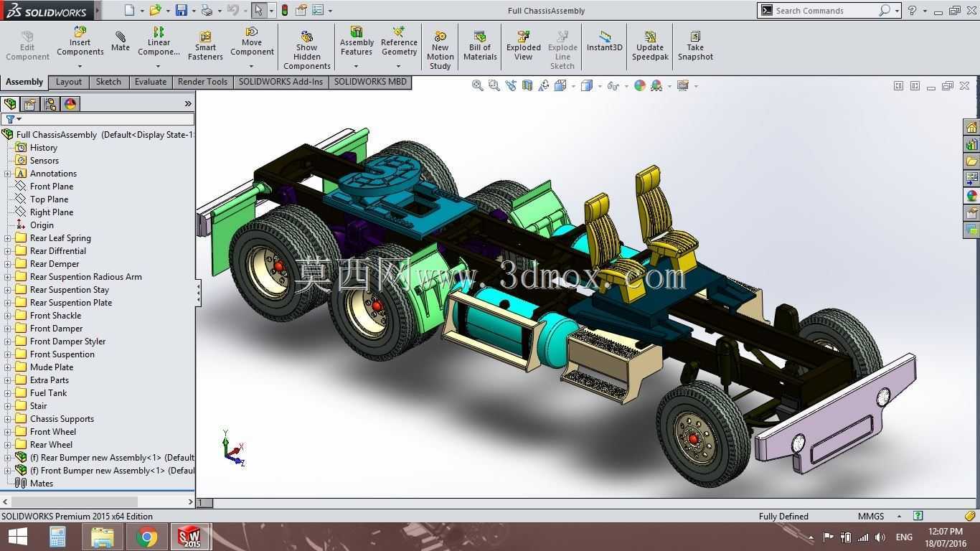The image size is (980, 551).
Task: Open Assembly Features dropdown arrow
Action: point(356,66)
